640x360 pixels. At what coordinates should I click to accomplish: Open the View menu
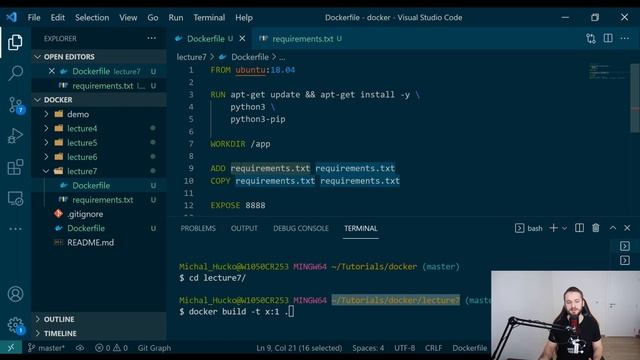128,18
